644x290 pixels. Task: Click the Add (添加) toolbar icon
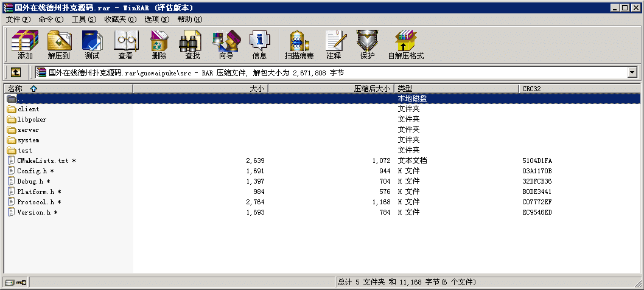click(25, 45)
